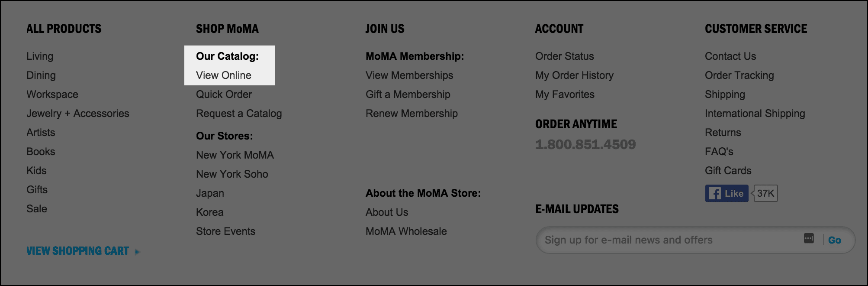Open the View Online catalog link

tap(223, 75)
